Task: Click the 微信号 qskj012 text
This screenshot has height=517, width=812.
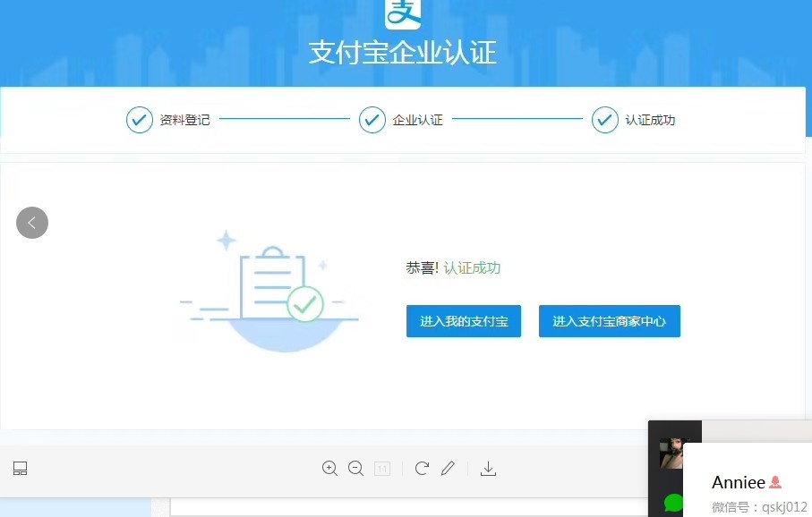Action: coord(759,506)
